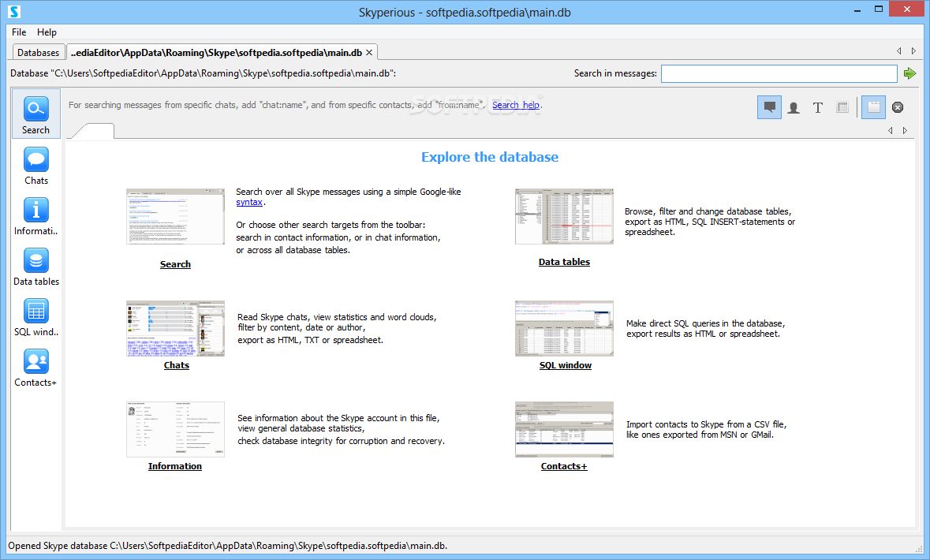930x560 pixels.
Task: Click the stop search icon
Action: click(898, 107)
